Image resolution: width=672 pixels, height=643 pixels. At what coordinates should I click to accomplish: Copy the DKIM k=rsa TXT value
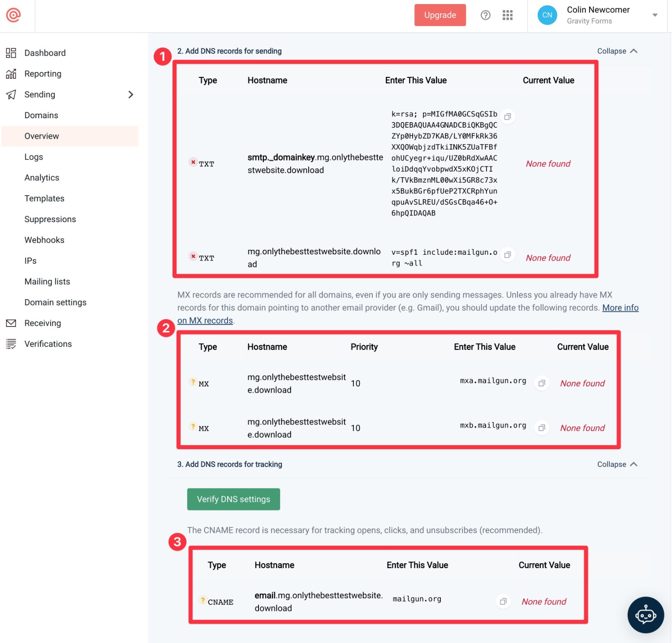pyautogui.click(x=508, y=117)
